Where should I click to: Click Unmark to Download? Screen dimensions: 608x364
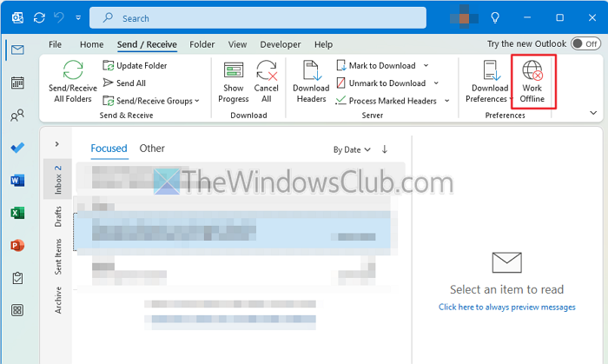pyautogui.click(x=381, y=83)
